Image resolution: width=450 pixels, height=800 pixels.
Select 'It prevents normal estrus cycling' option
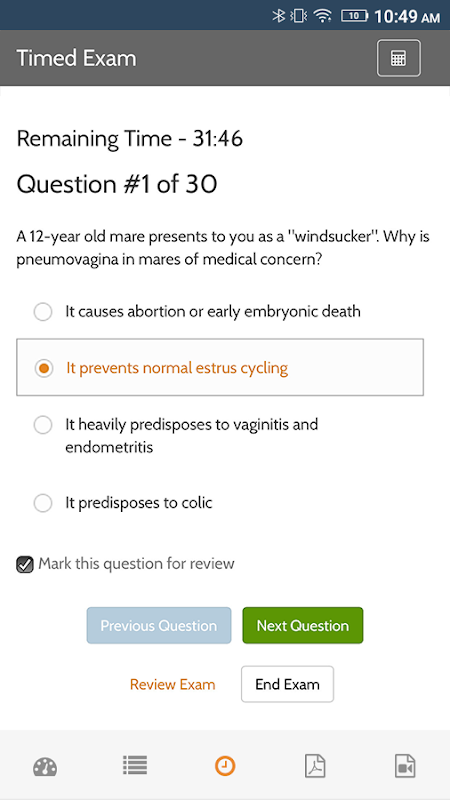[x=220, y=367]
